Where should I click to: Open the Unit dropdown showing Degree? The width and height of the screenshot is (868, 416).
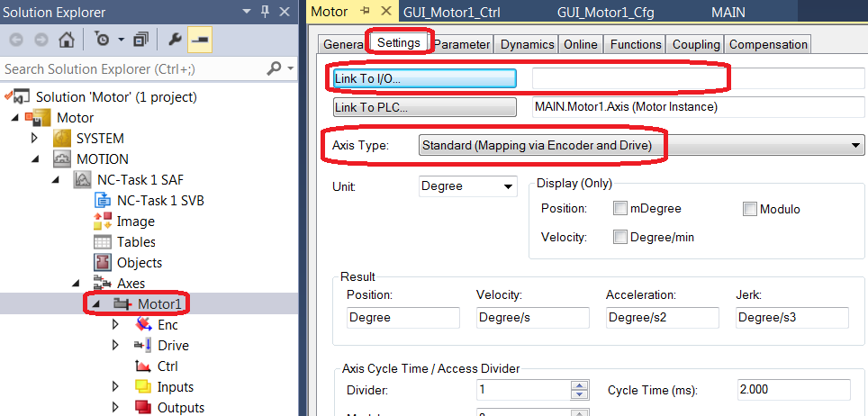(x=509, y=186)
